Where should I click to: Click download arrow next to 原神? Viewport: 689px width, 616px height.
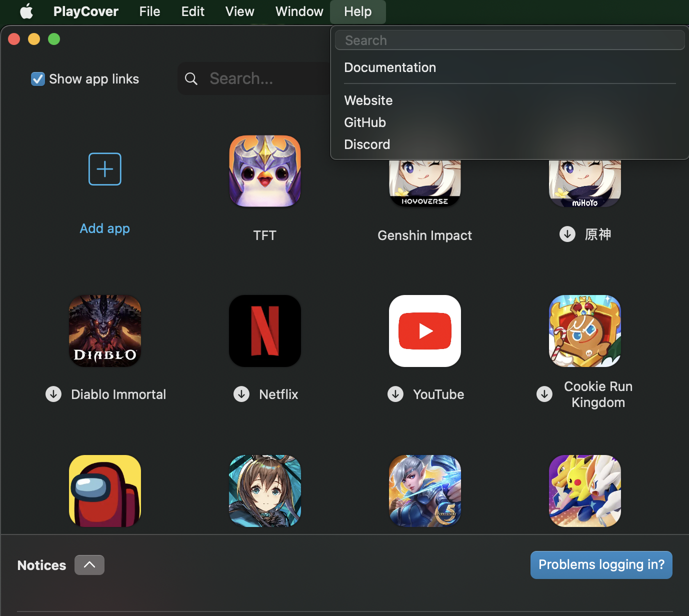(x=567, y=234)
